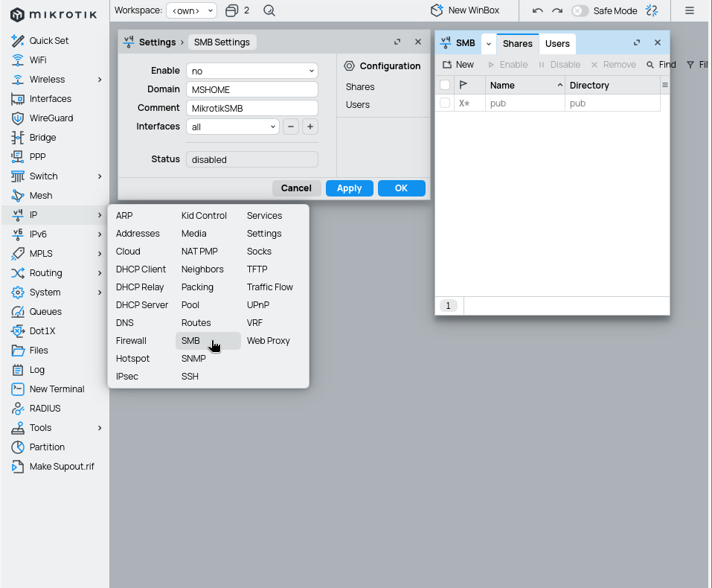Open the Interfaces sidebar item
The width and height of the screenshot is (712, 588).
(x=50, y=98)
